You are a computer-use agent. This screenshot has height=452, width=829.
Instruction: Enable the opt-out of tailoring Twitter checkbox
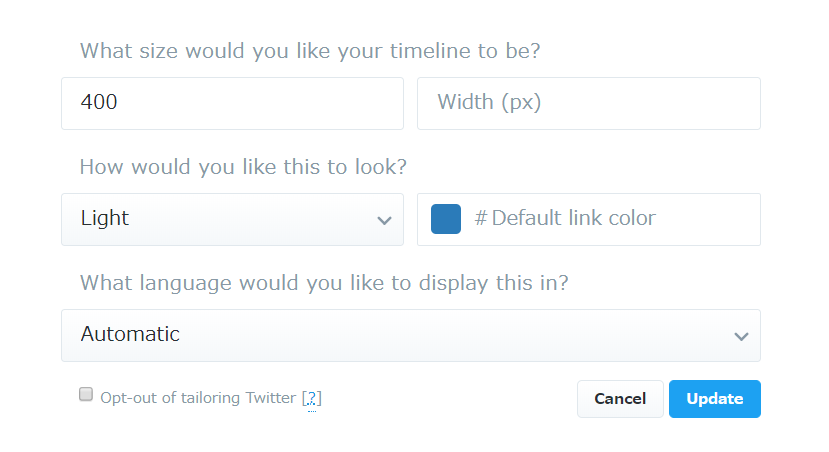(x=86, y=394)
